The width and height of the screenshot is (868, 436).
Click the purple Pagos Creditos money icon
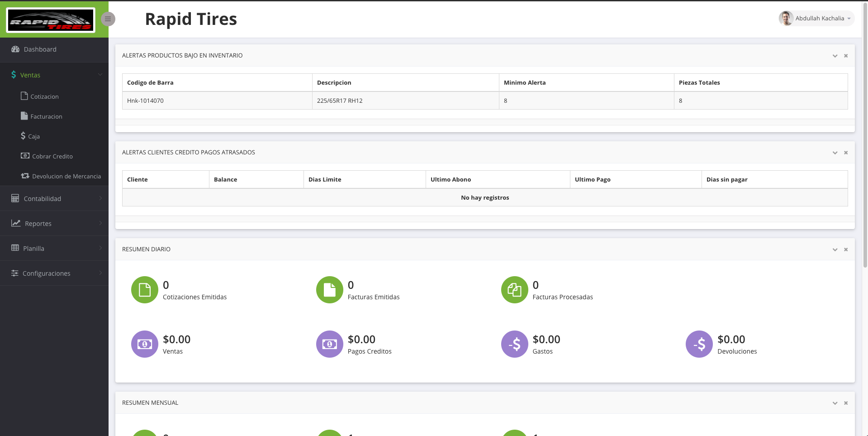point(329,344)
